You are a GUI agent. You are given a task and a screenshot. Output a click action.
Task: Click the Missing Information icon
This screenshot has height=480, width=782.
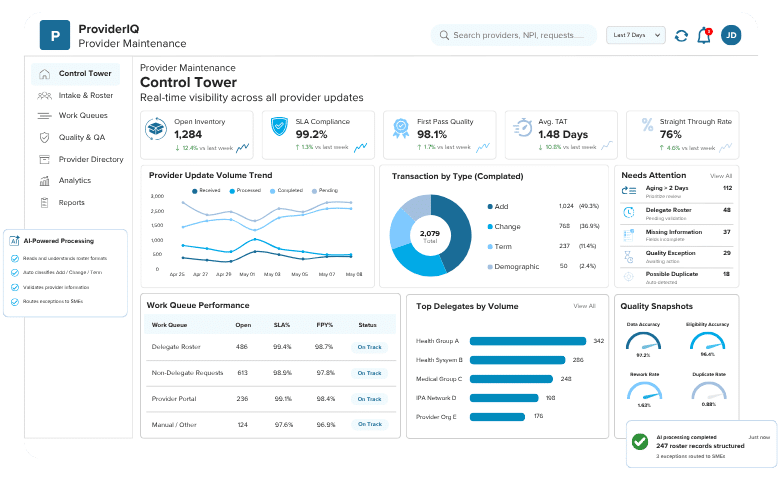pos(629,235)
